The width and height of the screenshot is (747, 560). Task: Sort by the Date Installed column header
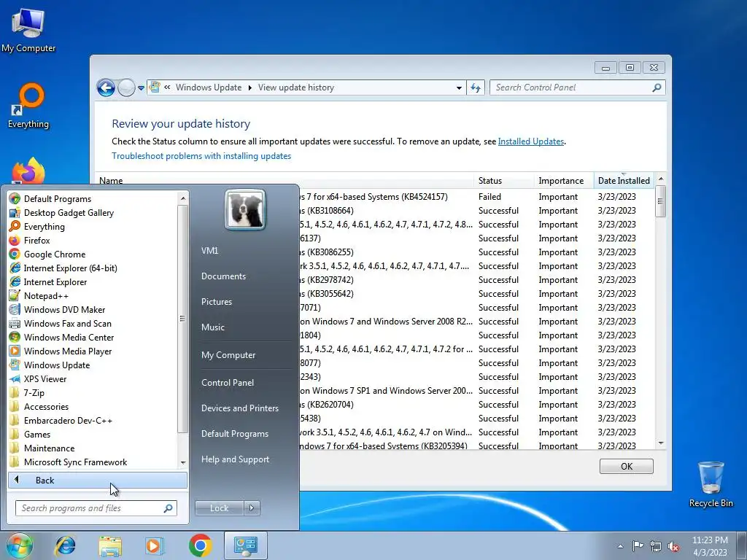point(624,181)
